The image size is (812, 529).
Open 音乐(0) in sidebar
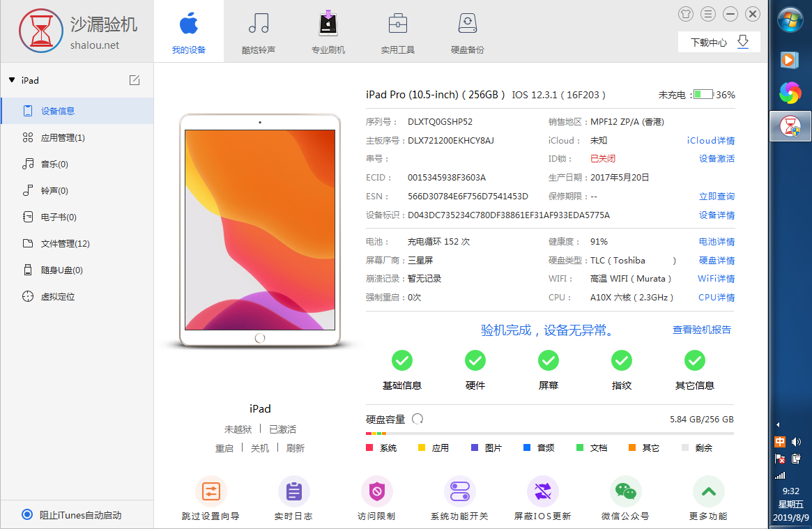(x=77, y=164)
